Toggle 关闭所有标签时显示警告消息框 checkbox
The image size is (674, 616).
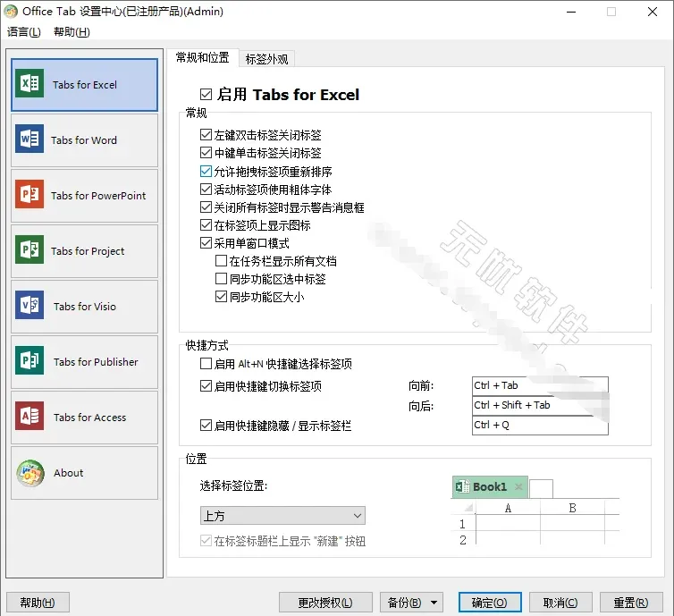pyautogui.click(x=206, y=207)
